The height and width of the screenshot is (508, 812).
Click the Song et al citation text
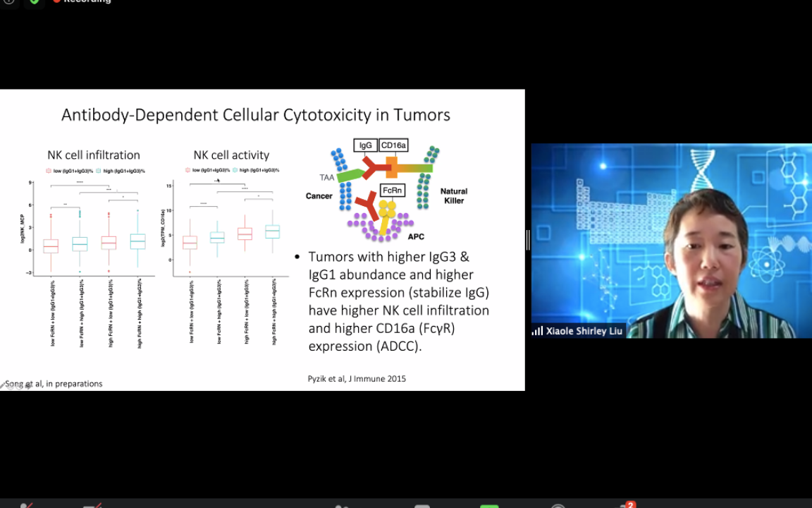point(54,384)
